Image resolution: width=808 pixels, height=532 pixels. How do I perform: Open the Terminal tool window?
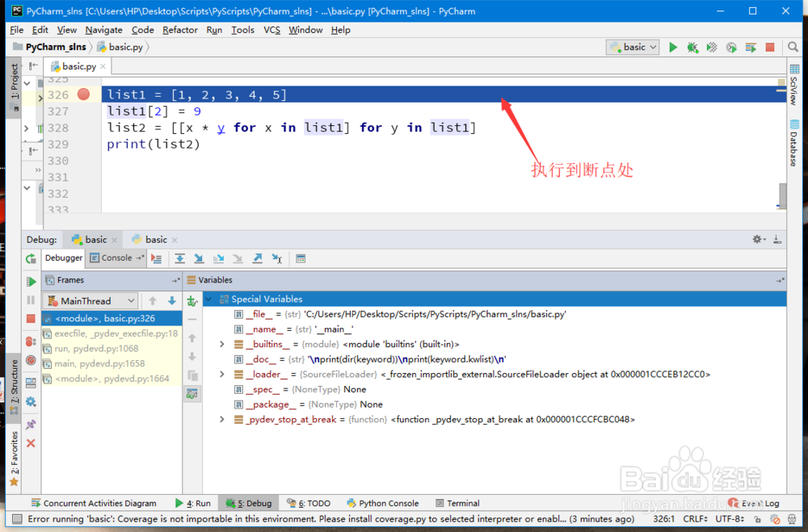pyautogui.click(x=457, y=503)
